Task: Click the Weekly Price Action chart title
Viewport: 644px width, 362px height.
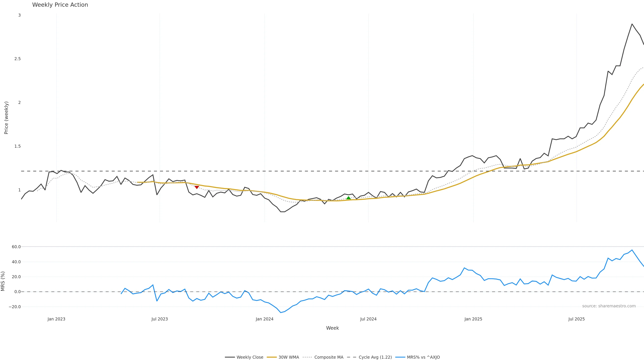Action: (60, 5)
